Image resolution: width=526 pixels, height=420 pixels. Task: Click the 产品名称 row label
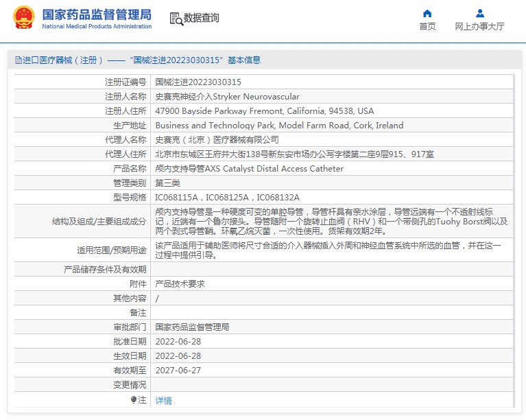click(x=130, y=169)
